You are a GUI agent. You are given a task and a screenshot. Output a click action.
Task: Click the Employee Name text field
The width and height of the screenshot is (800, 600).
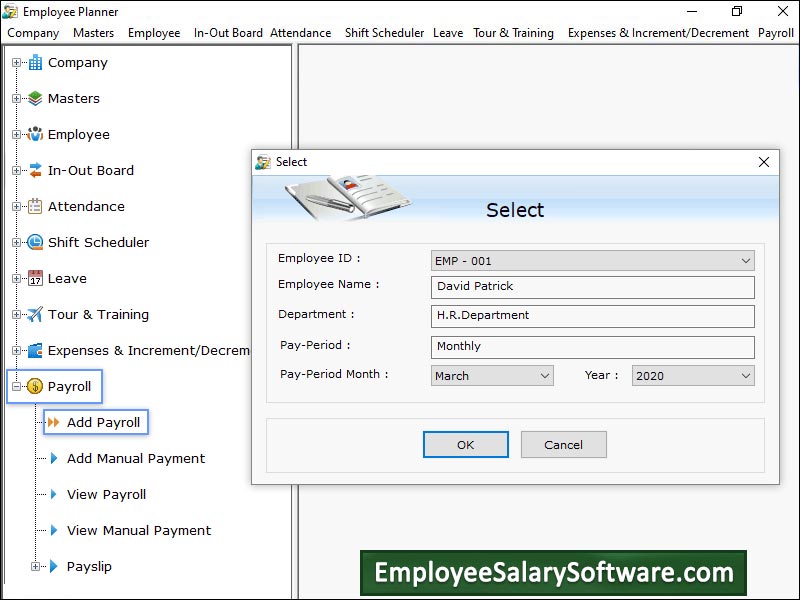click(593, 286)
